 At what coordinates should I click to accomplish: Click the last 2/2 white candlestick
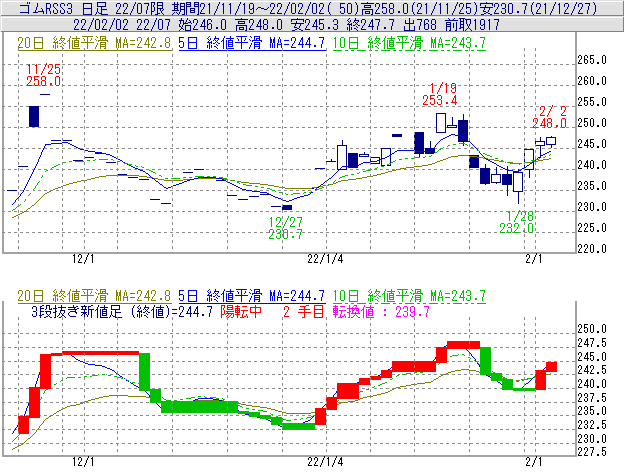(x=551, y=140)
